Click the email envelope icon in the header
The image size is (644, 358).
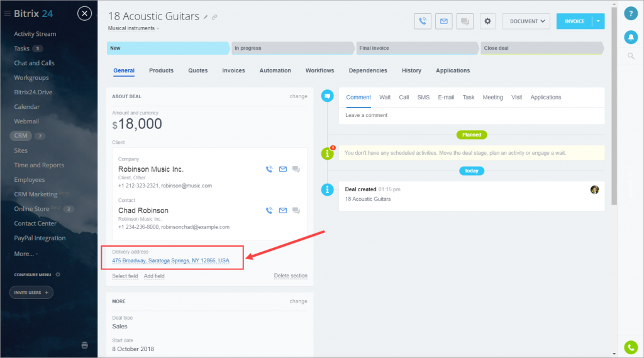(443, 21)
